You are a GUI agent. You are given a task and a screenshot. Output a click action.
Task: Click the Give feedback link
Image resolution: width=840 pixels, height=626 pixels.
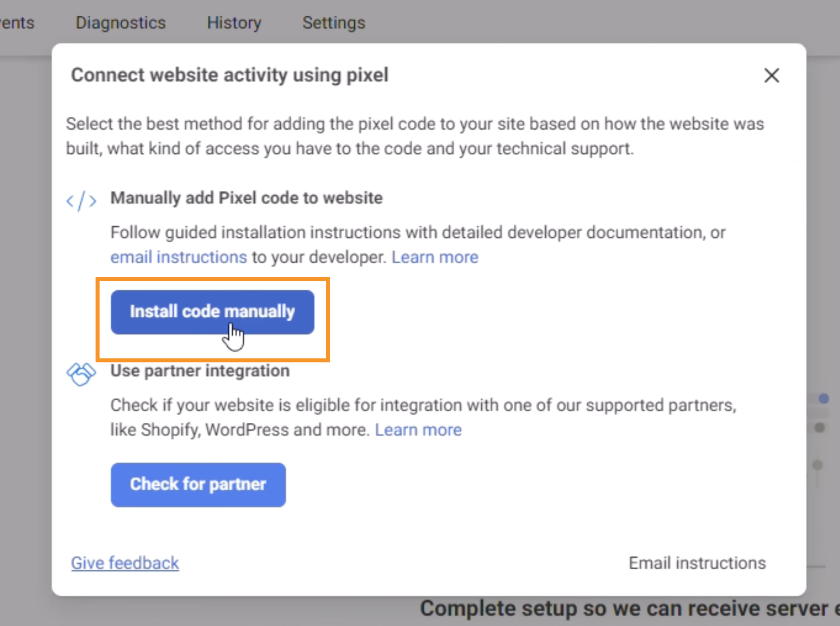(x=125, y=563)
